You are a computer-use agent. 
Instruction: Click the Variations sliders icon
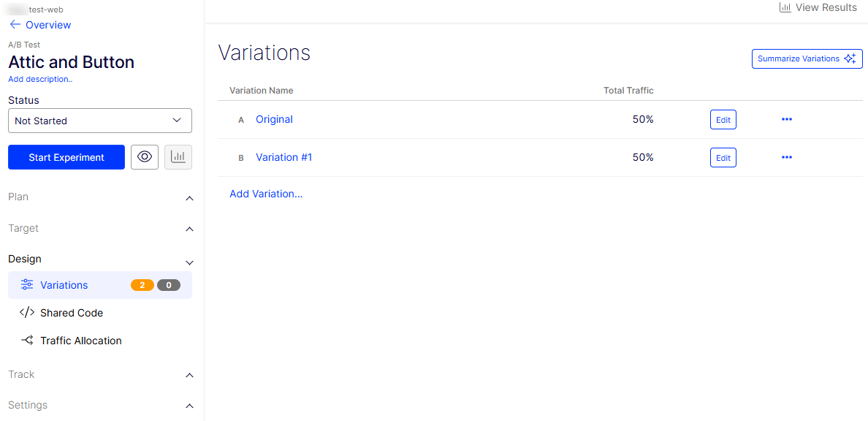coord(27,285)
